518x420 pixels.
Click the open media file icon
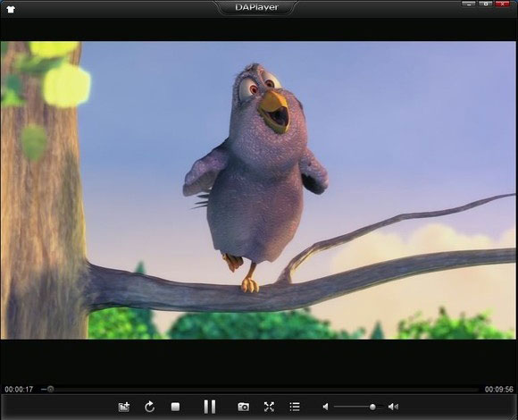pyautogui.click(x=124, y=407)
